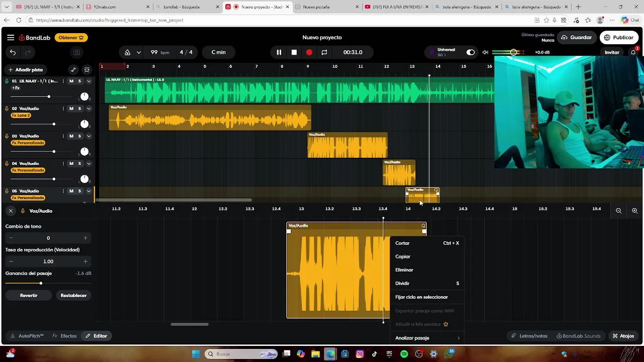644x362 pixels.
Task: Click the 99 bpm tempo field
Action: point(159,52)
